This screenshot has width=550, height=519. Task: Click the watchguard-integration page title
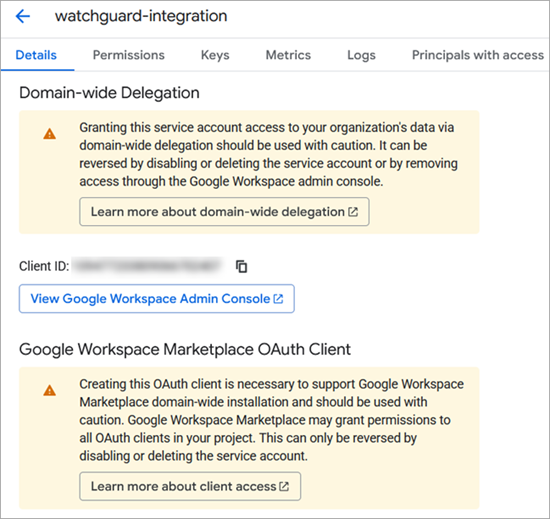[141, 16]
